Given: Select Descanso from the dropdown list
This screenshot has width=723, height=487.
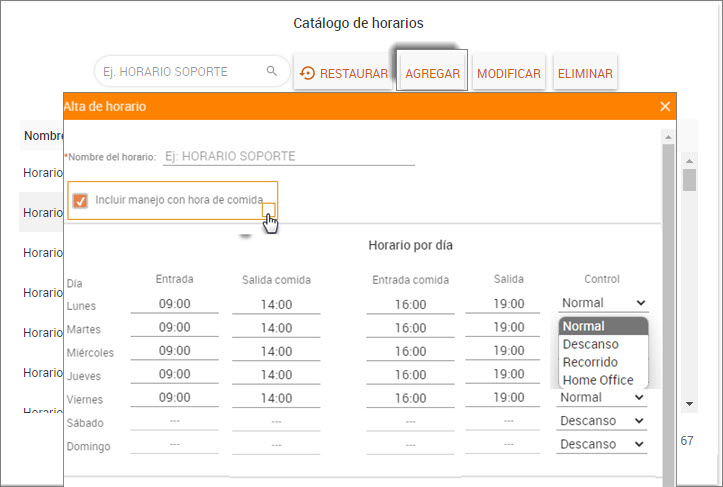Looking at the screenshot, I should [x=590, y=344].
